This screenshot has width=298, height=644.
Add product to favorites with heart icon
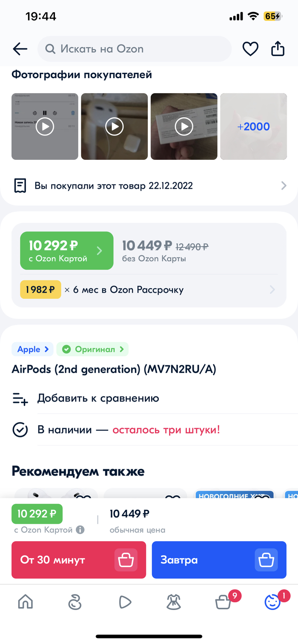250,49
